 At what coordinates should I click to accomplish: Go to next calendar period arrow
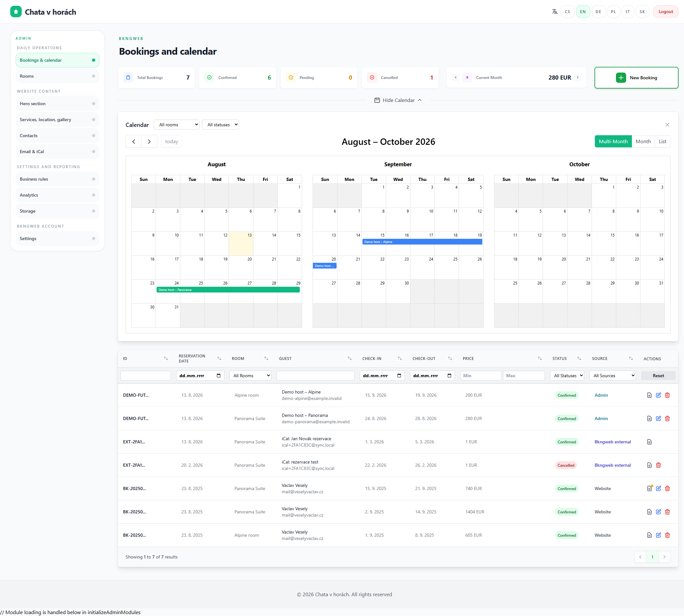click(x=149, y=142)
